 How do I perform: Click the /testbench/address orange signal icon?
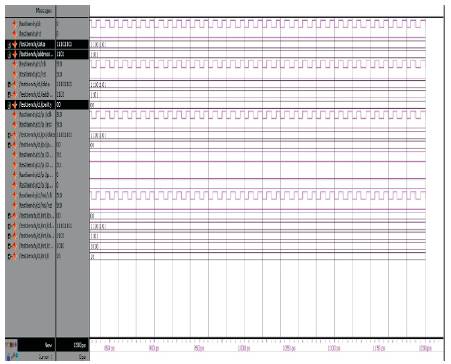coord(15,54)
